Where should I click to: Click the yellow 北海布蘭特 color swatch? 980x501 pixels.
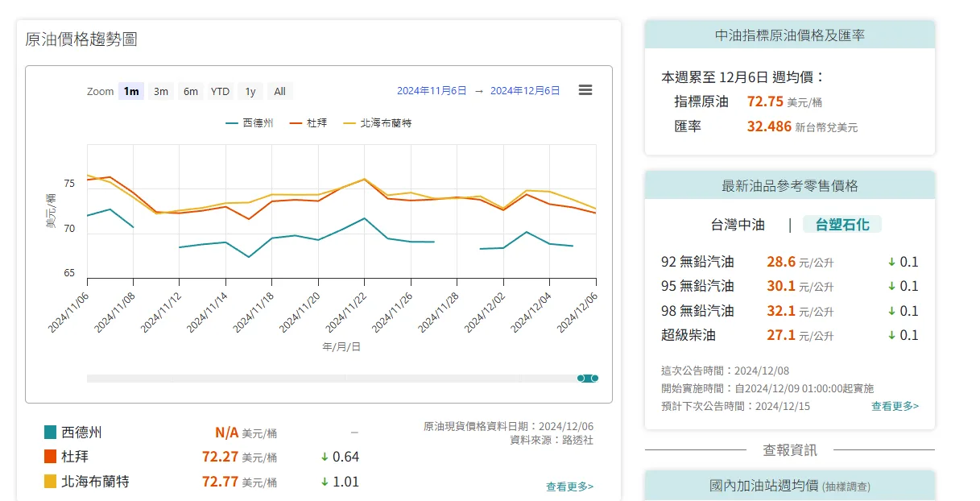(x=50, y=482)
